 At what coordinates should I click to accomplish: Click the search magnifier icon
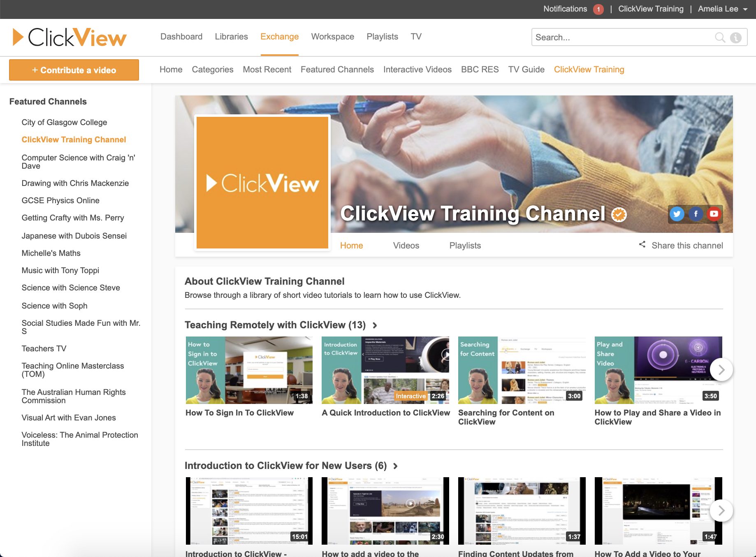pyautogui.click(x=720, y=37)
